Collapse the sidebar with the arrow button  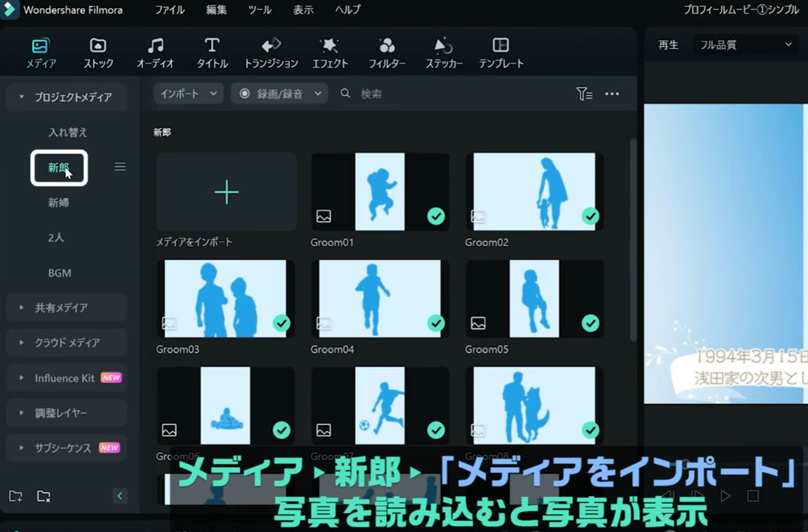pos(120,496)
